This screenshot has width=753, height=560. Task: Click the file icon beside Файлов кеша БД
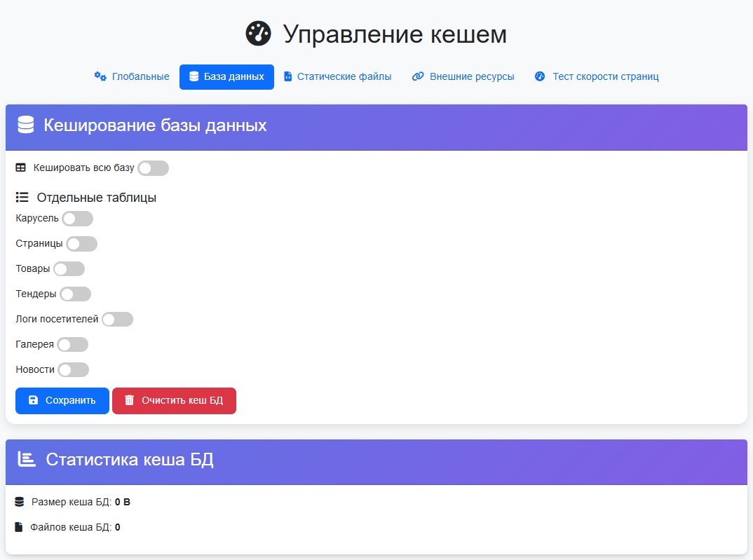(x=20, y=526)
